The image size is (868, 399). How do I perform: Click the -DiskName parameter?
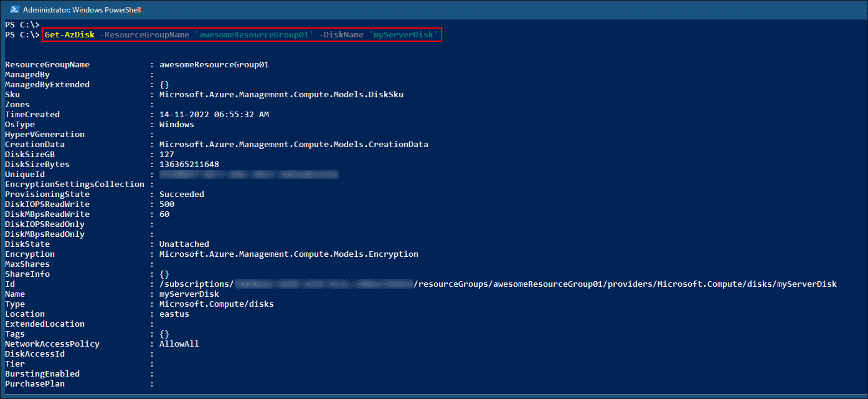pos(341,34)
